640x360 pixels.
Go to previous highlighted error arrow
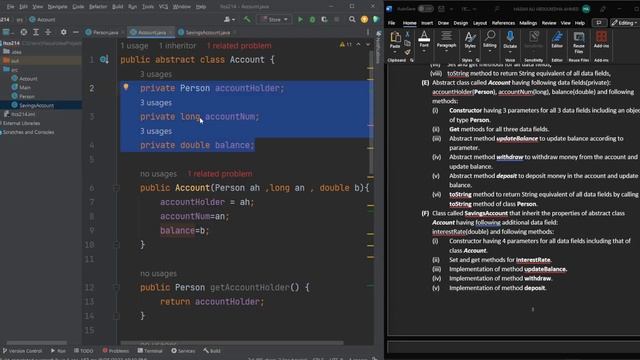tap(358, 44)
